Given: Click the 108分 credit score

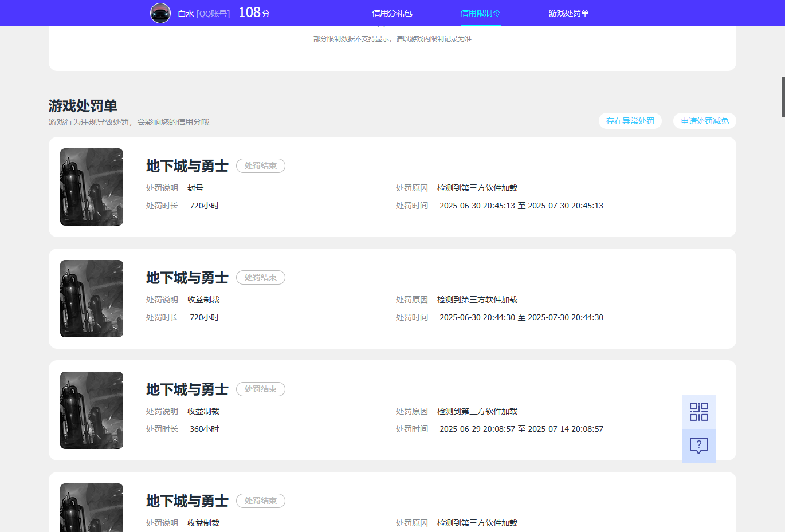Looking at the screenshot, I should [254, 13].
